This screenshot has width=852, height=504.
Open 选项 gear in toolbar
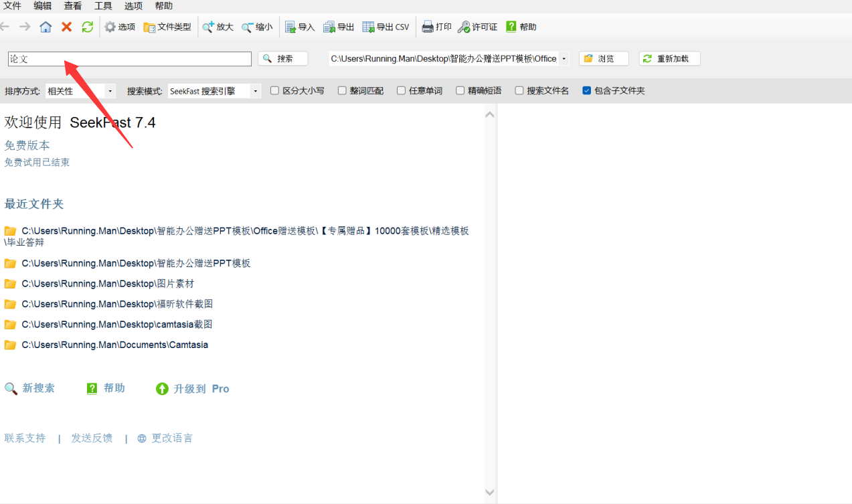[x=120, y=27]
